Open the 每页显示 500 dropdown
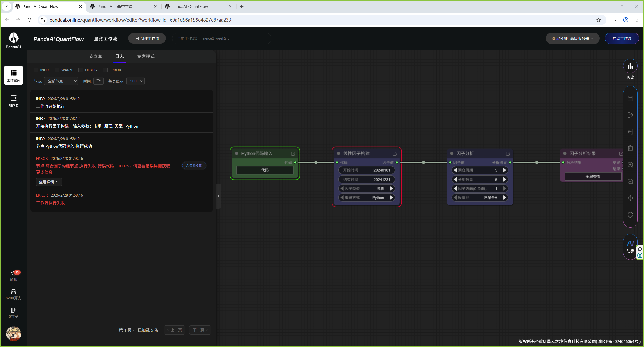This screenshot has width=644, height=347. pyautogui.click(x=135, y=81)
